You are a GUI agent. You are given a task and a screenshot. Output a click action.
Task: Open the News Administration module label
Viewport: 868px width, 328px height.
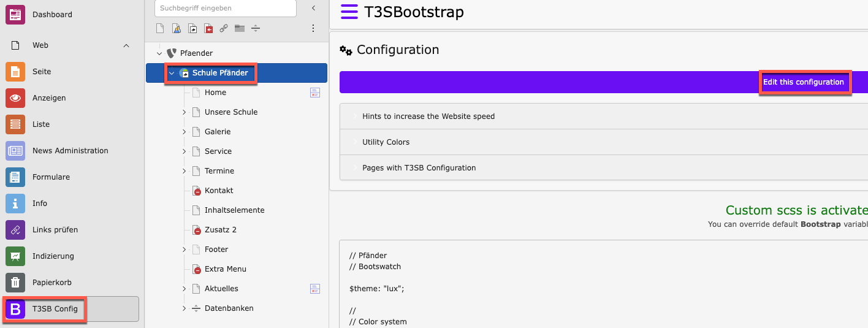(x=70, y=151)
